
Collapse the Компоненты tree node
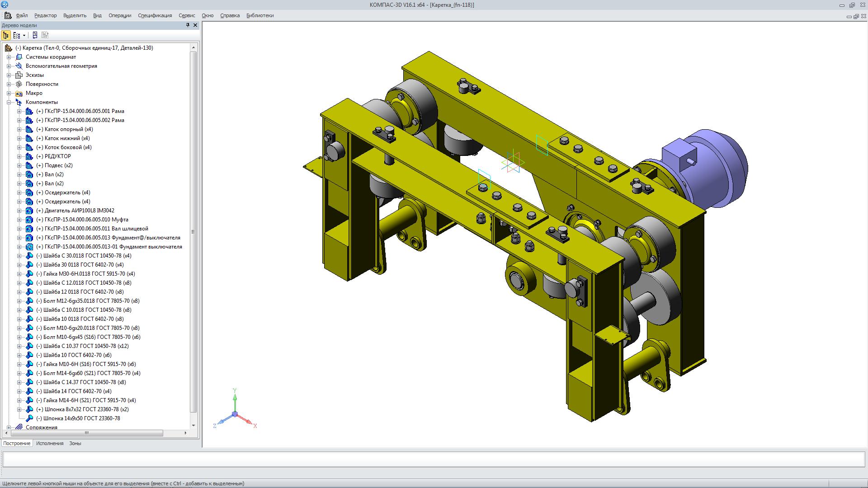tap(9, 102)
